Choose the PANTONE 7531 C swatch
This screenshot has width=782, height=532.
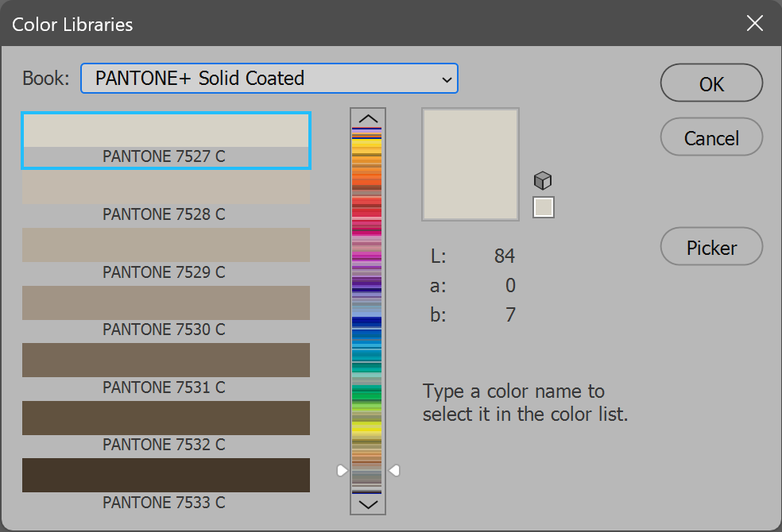tap(165, 360)
